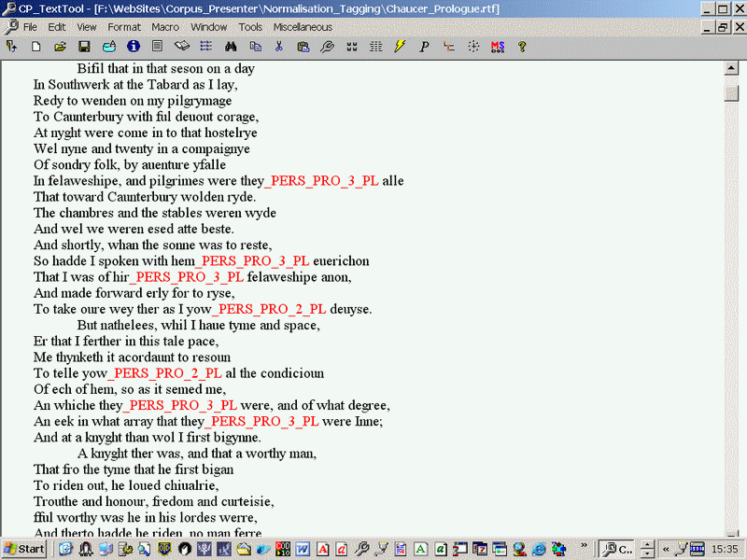Click the yellow question mark help icon
747x560 pixels.
click(x=521, y=46)
